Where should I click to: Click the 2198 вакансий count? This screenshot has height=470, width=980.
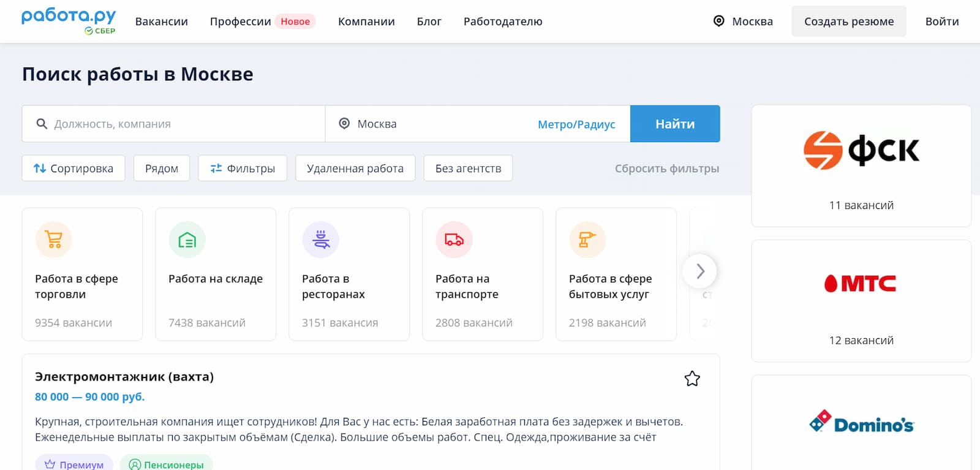click(608, 323)
